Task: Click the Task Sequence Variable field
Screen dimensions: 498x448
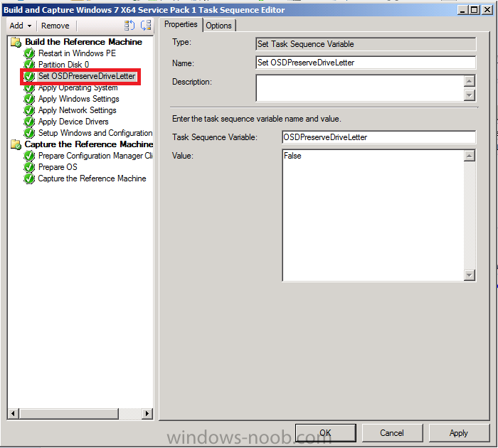Action: click(x=379, y=137)
